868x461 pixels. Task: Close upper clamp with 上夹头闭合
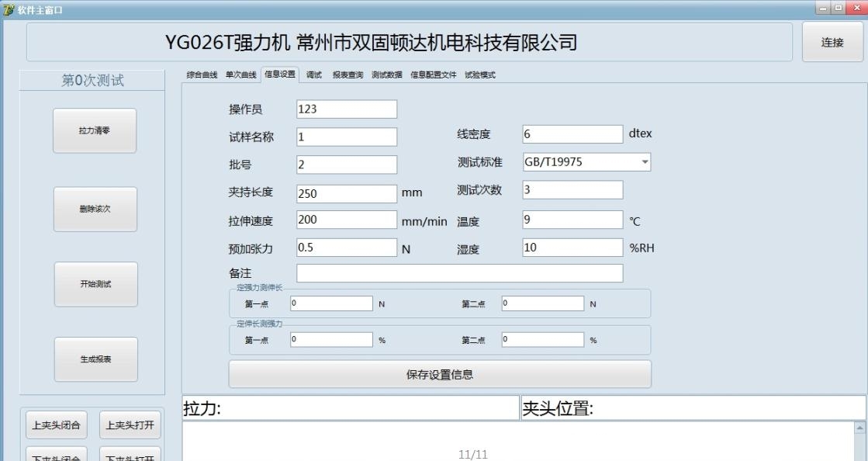(x=59, y=425)
